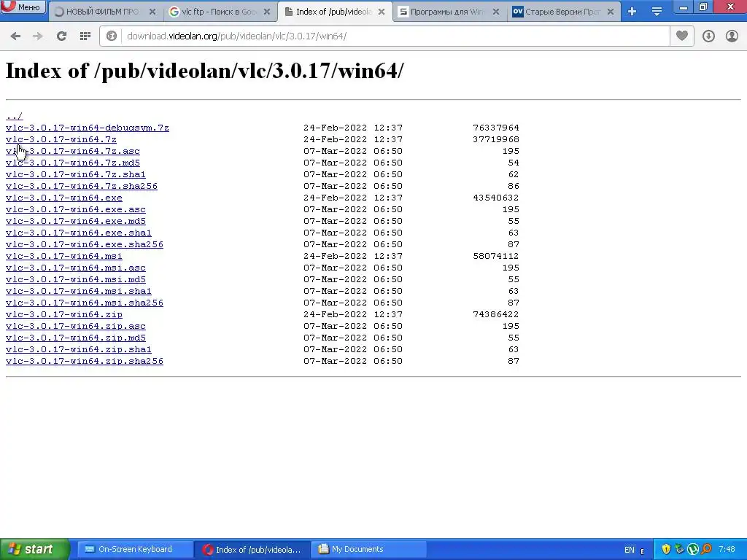Go forward to the next page

[38, 36]
